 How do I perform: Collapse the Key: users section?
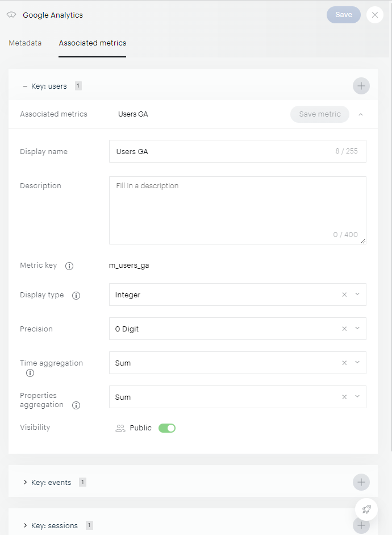(x=25, y=86)
